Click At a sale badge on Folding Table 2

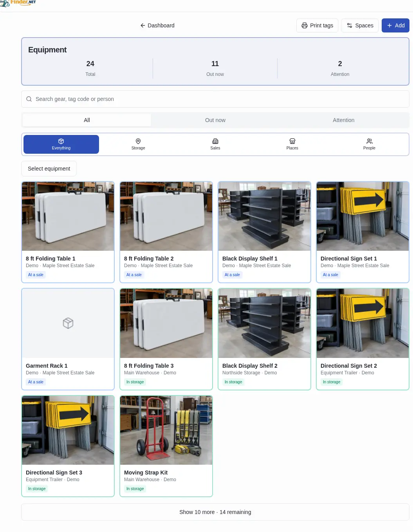click(134, 275)
